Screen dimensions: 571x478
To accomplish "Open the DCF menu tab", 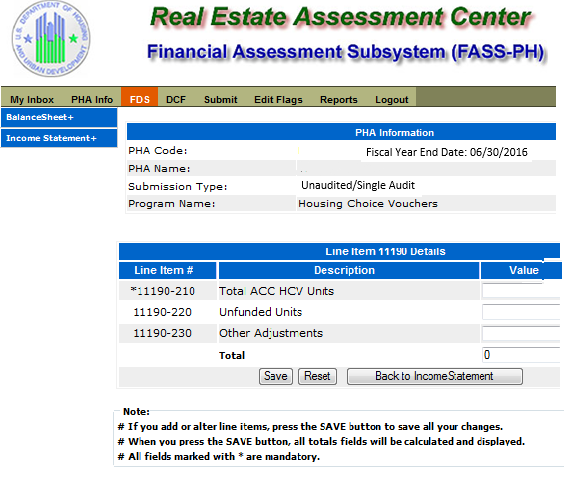I will [176, 99].
